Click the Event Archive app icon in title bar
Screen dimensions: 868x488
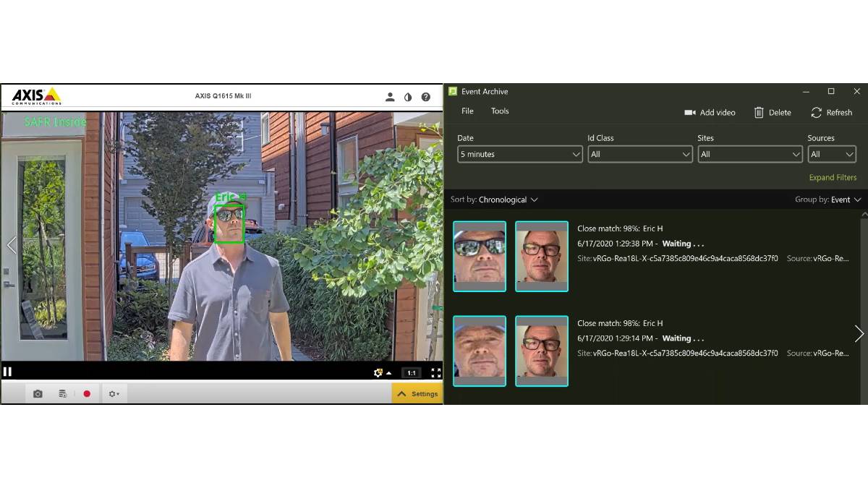point(453,91)
